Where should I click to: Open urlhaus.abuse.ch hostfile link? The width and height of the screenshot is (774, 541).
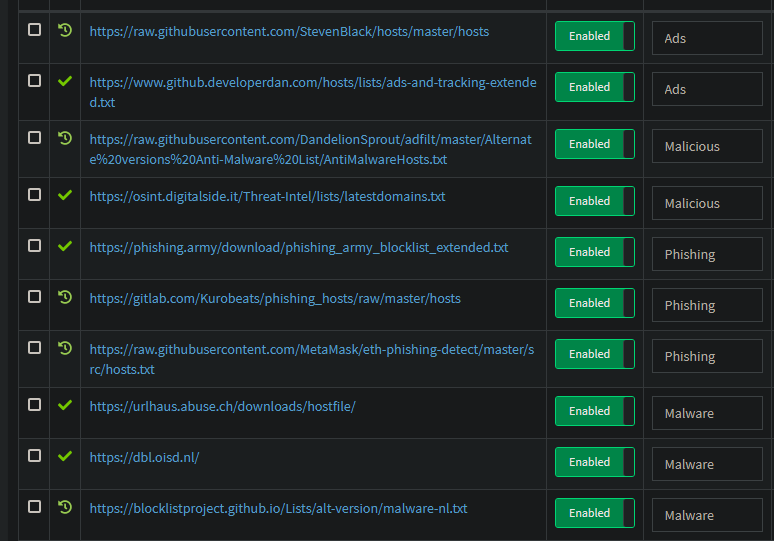pyautogui.click(x=223, y=407)
